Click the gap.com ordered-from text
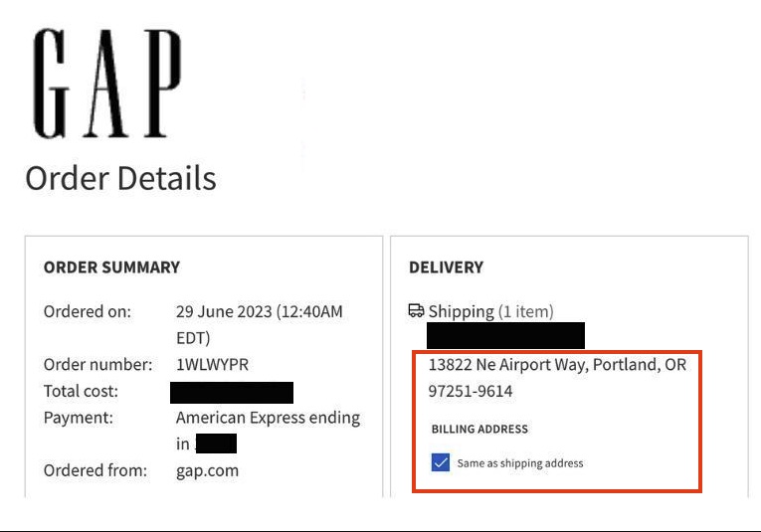Screen dimensions: 761x532 coord(207,470)
